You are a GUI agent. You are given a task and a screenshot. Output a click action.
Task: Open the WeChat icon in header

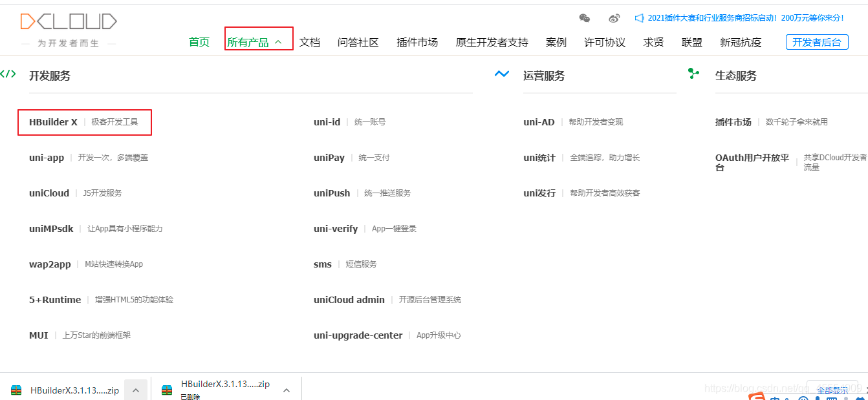pyautogui.click(x=585, y=18)
